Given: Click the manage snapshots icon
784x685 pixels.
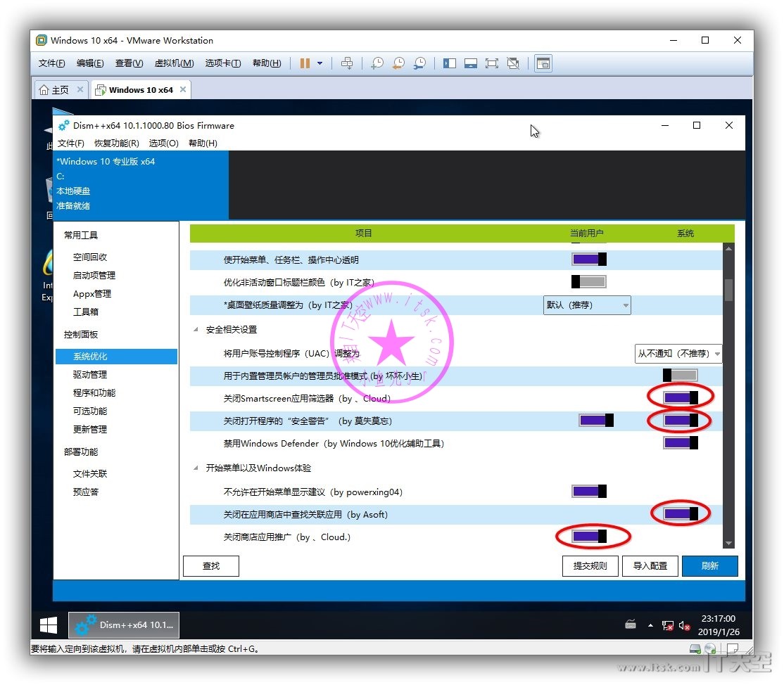Looking at the screenshot, I should coord(420,63).
